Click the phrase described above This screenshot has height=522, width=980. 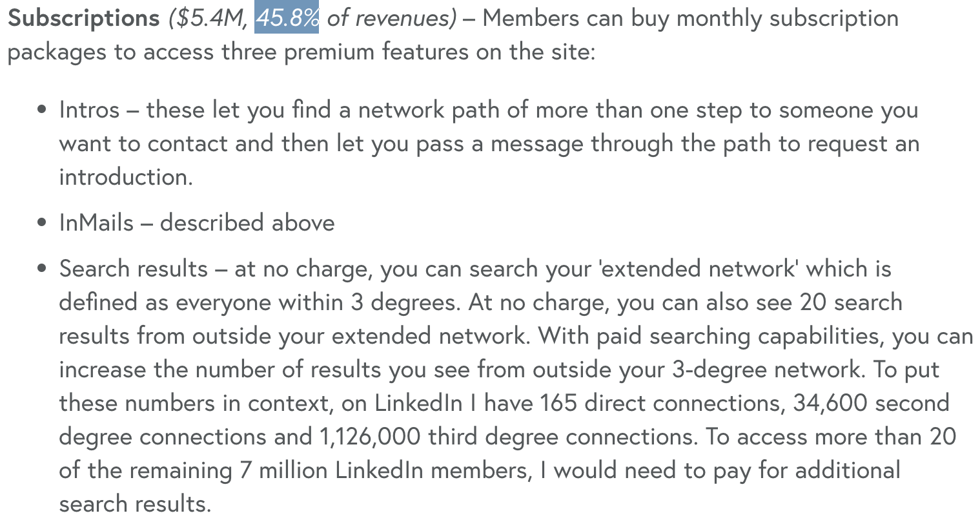coord(247,223)
